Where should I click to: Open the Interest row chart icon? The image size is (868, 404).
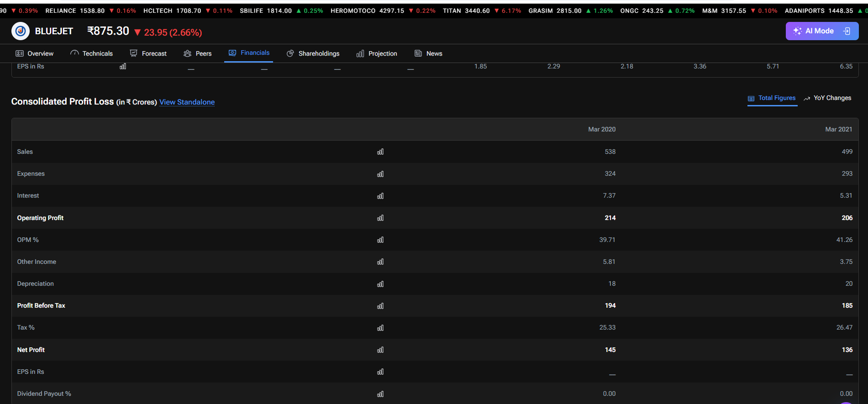(x=380, y=196)
